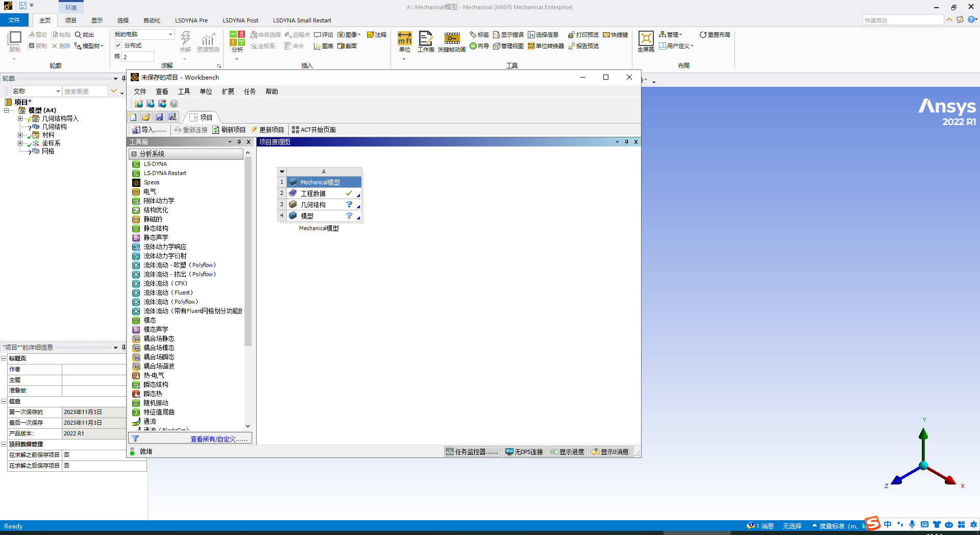Open the File tab in Mechanical
The image size is (980, 535).
point(14,20)
